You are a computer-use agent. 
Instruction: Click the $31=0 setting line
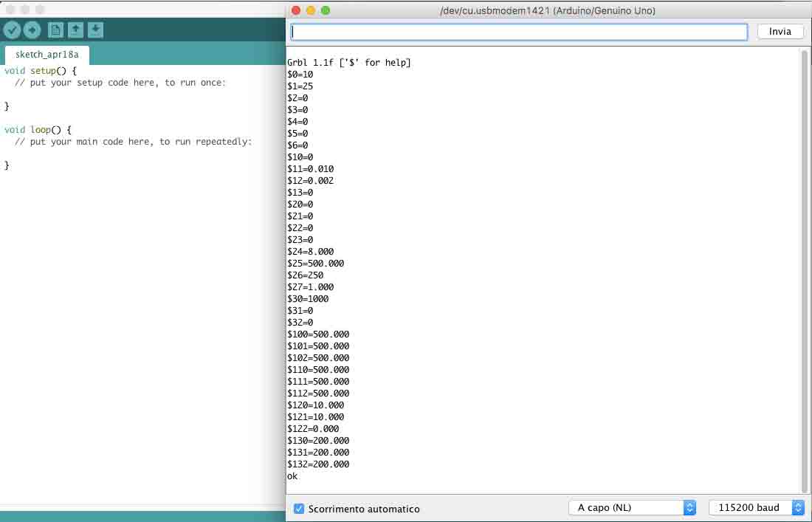pyautogui.click(x=300, y=312)
